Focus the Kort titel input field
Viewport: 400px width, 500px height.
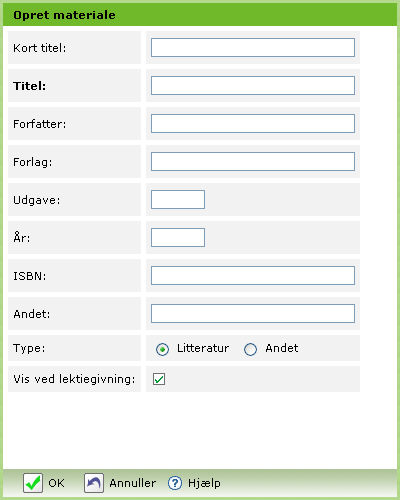click(253, 47)
